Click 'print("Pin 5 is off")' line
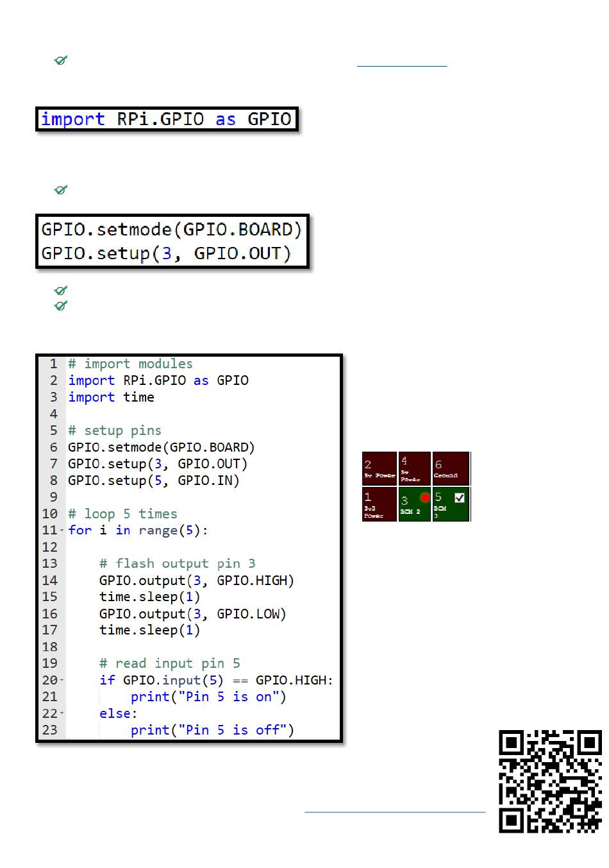Image resolution: width=609 pixels, height=868 pixels. coord(212,730)
